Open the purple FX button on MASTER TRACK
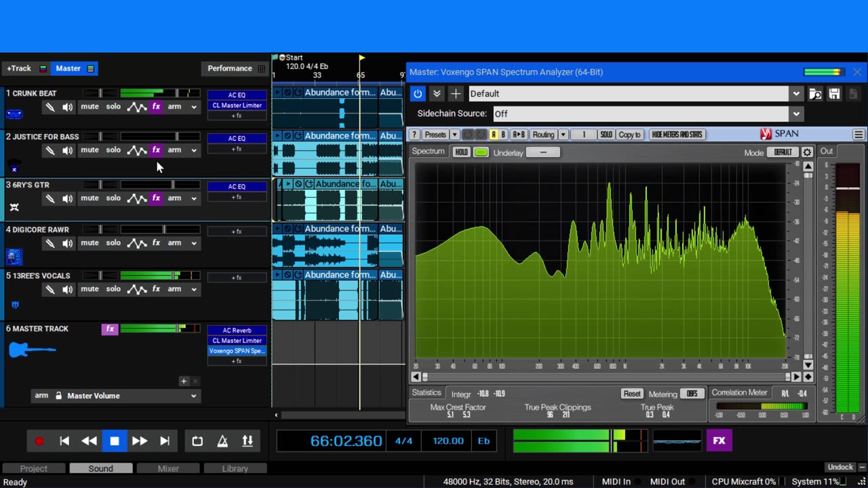The width and height of the screenshot is (868, 488). (x=110, y=329)
